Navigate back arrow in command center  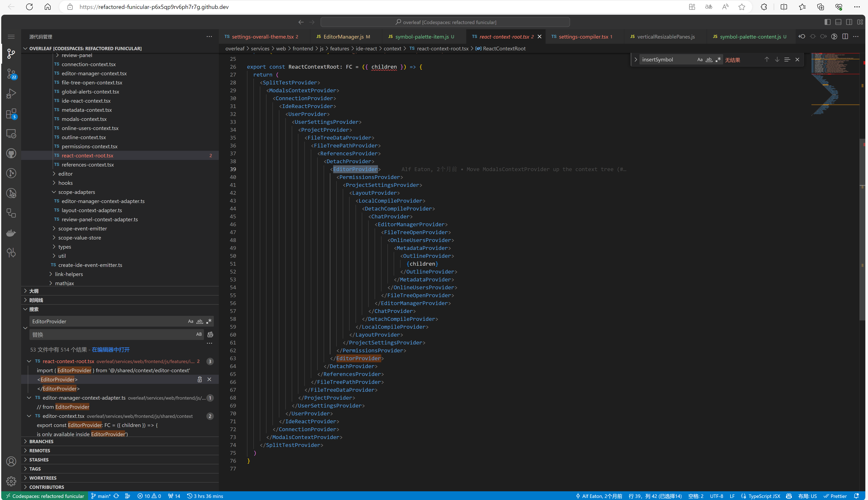click(x=301, y=22)
